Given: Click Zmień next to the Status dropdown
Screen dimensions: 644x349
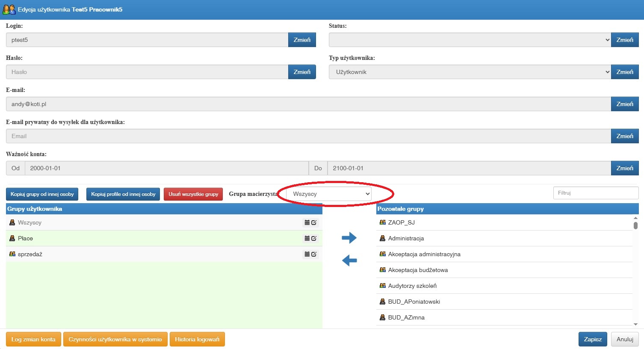Looking at the screenshot, I should pos(625,40).
